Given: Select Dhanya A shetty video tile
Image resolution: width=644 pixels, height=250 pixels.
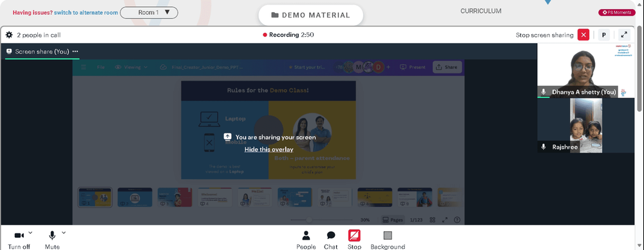Looking at the screenshot, I should point(585,71).
